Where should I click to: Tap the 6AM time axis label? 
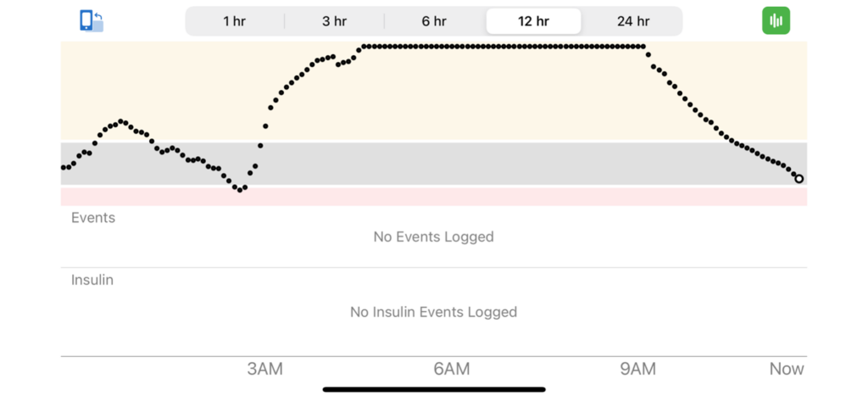(x=452, y=369)
